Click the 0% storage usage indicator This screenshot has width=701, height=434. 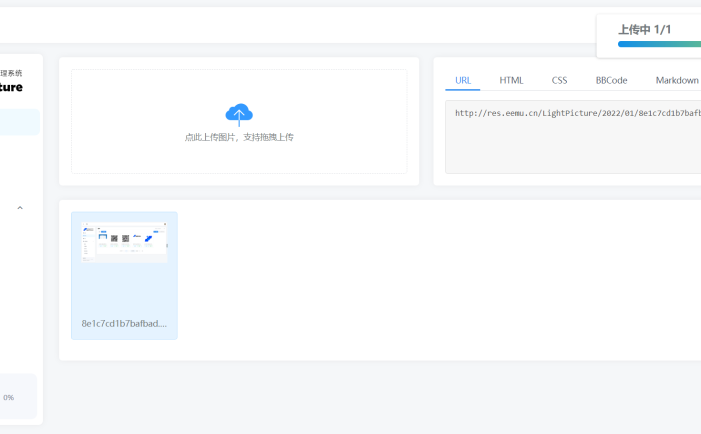tap(9, 397)
